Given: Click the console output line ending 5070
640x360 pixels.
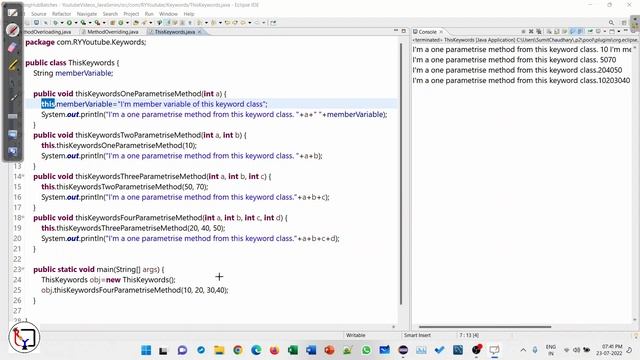Looking at the screenshot, I should click(x=514, y=60).
